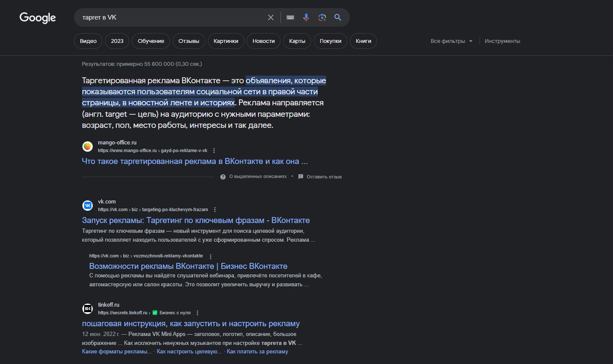The image size is (613, 364).
Task: Open Запуск рекламы: Таргетинг по ключевым фразам link
Action: pos(196,220)
